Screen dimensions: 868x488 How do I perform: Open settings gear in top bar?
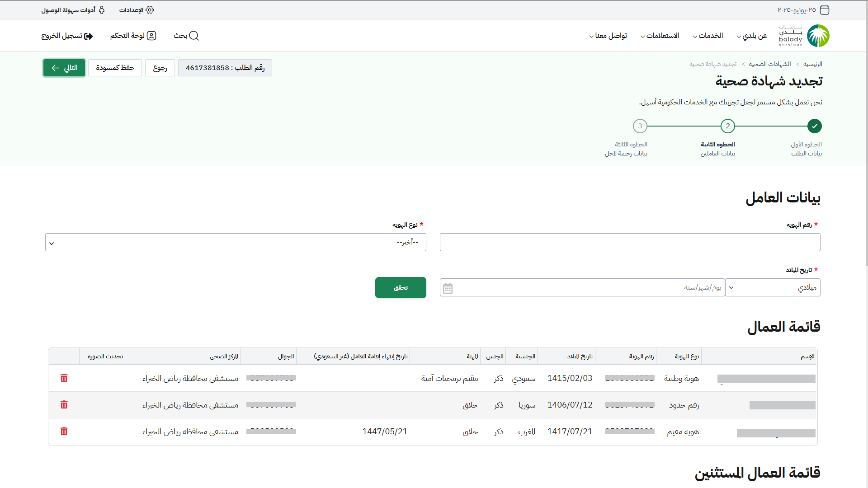(x=150, y=10)
